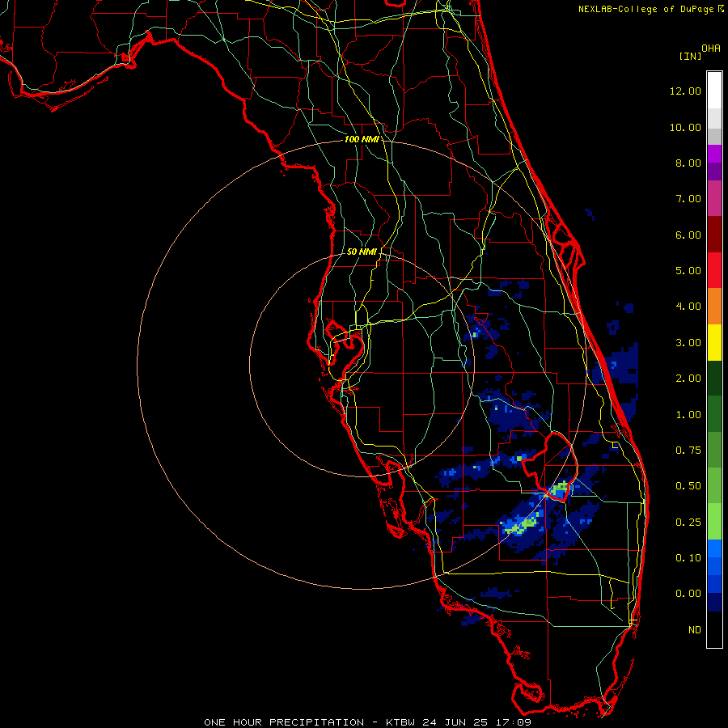Pick the orange swatch beside 4.00
Image resolution: width=728 pixels, height=728 pixels.
pos(714,307)
